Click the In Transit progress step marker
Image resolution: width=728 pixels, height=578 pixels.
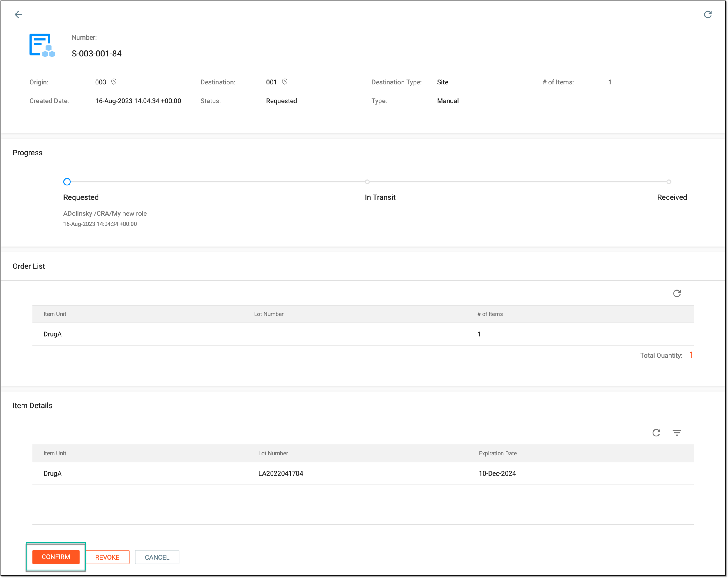pyautogui.click(x=367, y=182)
